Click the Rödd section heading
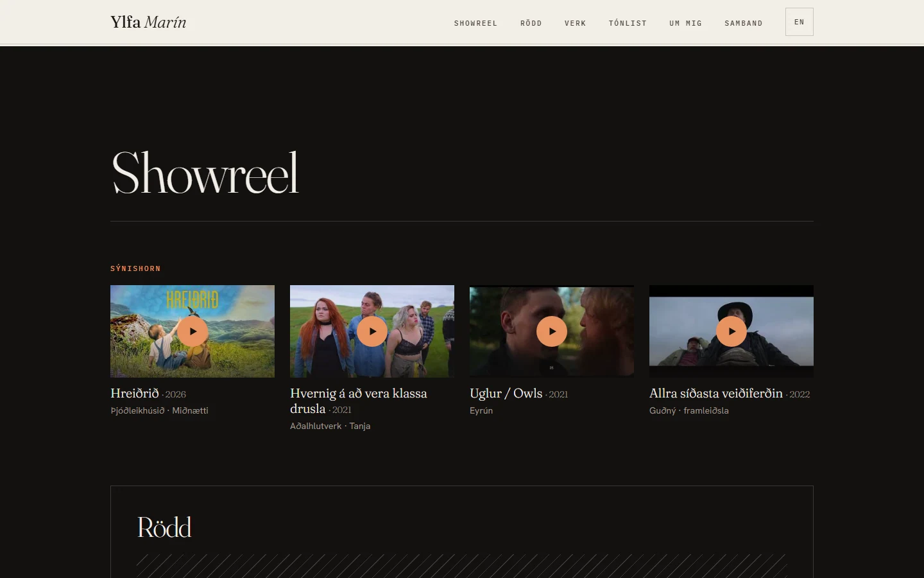 (x=164, y=527)
